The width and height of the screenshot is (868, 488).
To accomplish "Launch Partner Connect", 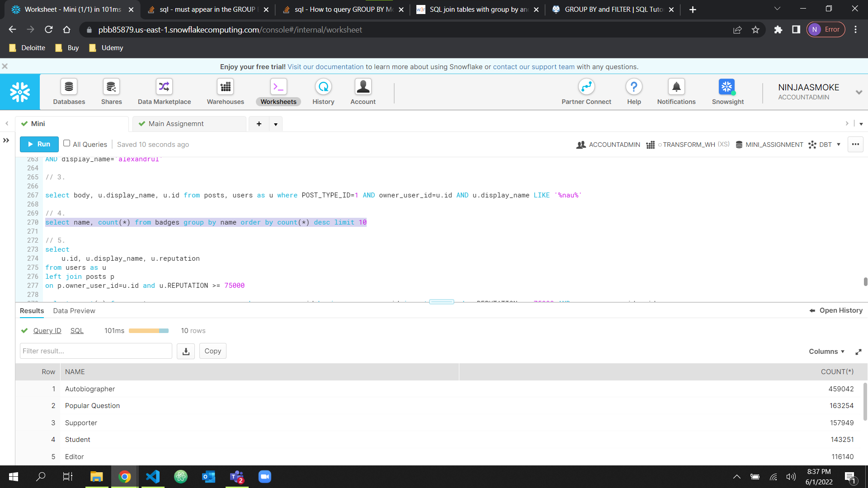I will 586,91.
